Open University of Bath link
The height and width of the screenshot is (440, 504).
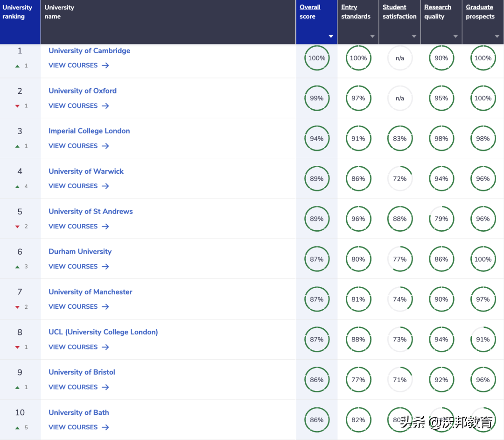point(79,412)
